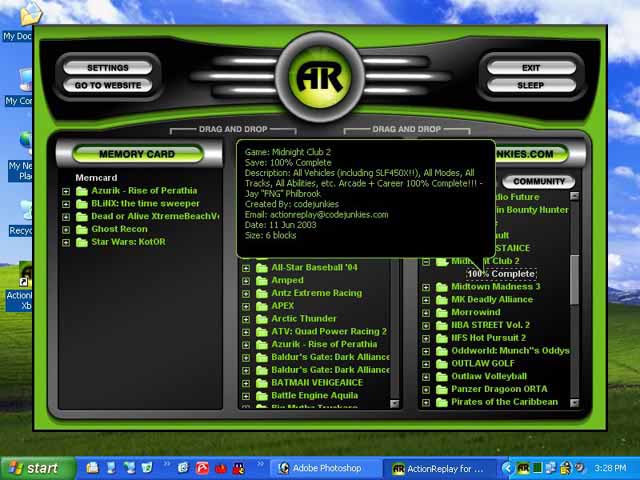Click the Arctic Thunder folder icon
640x480 pixels.
[x=262, y=319]
